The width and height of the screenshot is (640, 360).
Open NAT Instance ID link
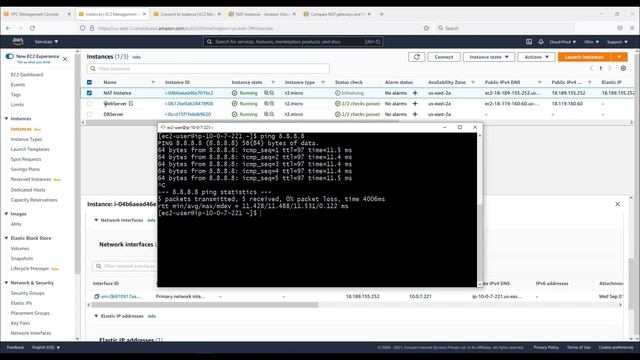[x=189, y=93]
